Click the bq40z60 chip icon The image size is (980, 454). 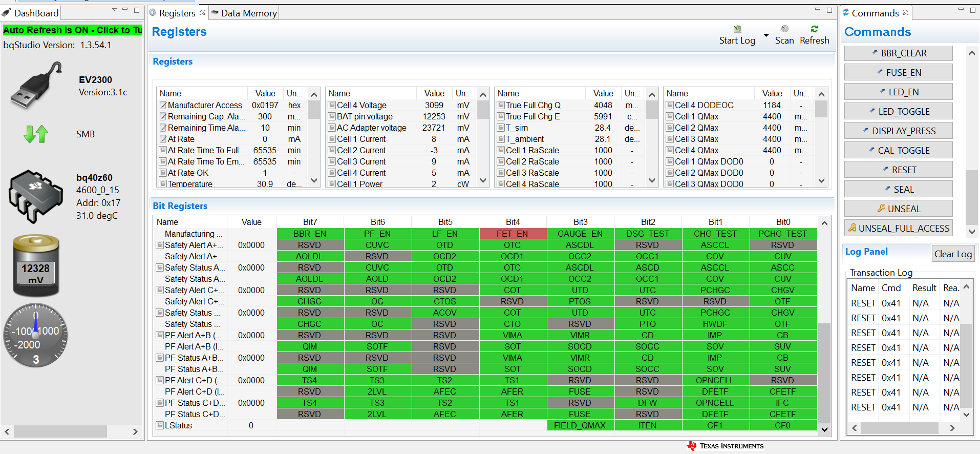point(36,196)
